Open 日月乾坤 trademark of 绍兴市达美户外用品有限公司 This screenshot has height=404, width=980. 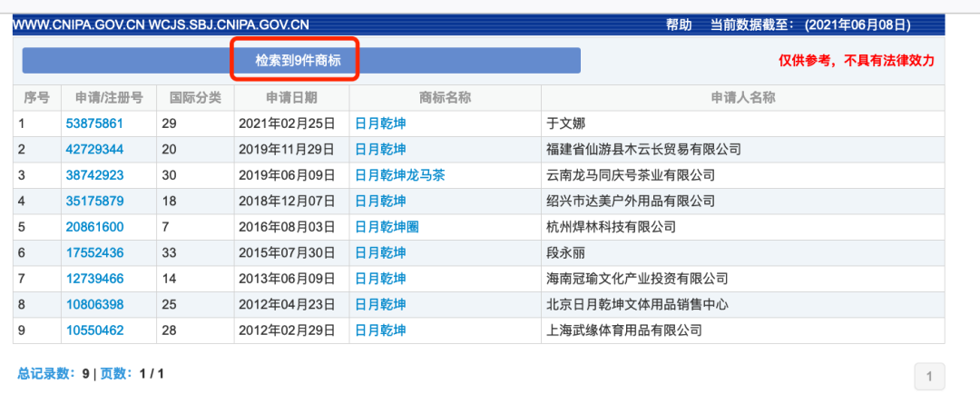380,202
